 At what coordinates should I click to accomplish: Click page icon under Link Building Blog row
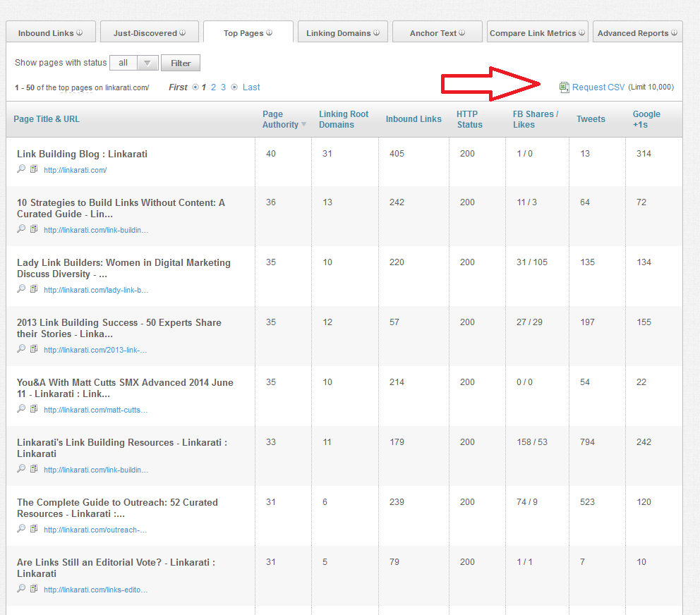pos(34,169)
